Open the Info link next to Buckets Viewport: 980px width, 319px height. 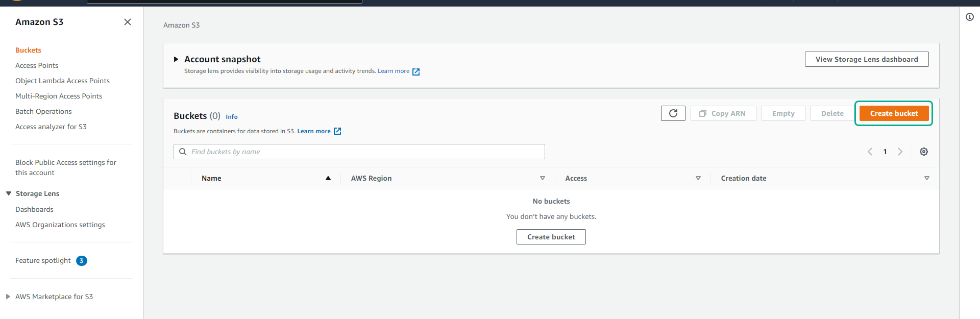pos(231,117)
